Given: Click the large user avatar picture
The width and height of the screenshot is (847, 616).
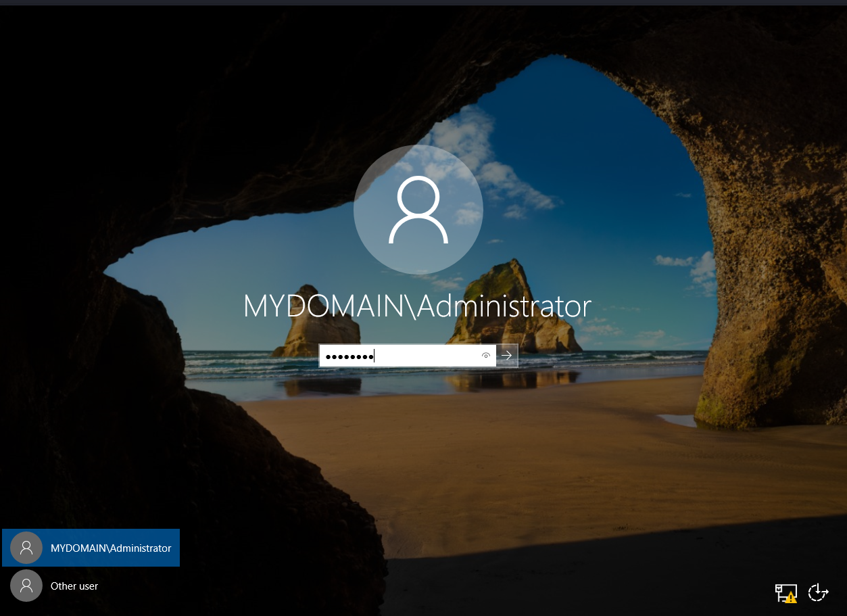Looking at the screenshot, I should [418, 210].
